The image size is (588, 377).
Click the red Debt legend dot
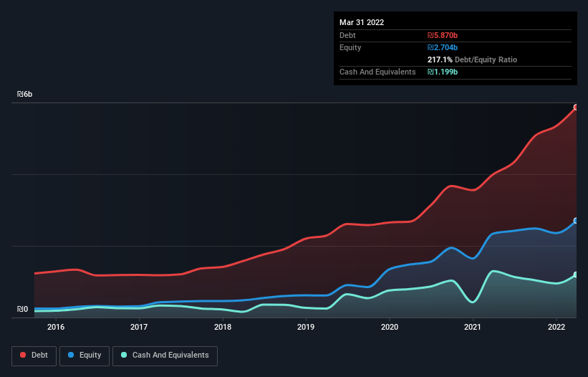[x=23, y=355]
